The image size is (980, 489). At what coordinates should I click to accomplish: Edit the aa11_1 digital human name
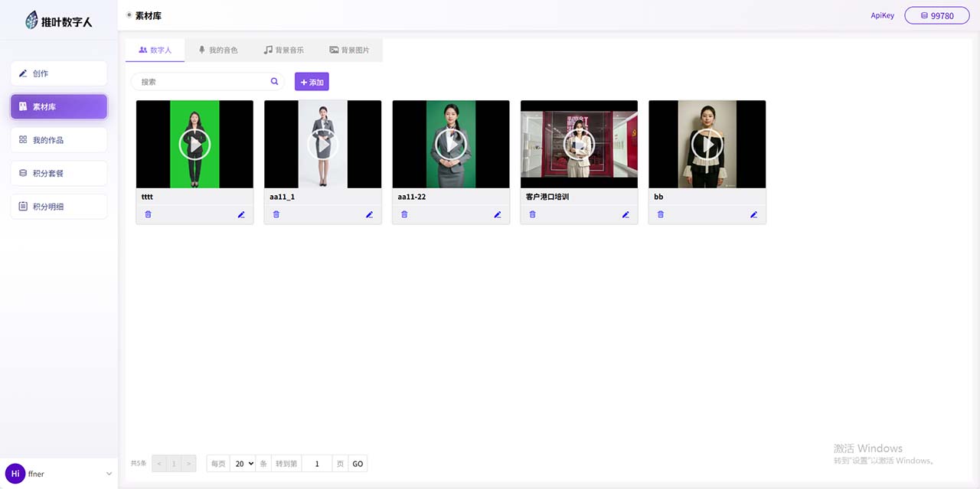[x=369, y=215]
